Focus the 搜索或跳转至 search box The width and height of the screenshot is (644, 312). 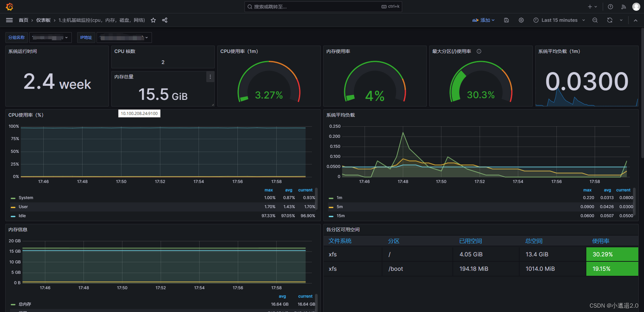(323, 7)
